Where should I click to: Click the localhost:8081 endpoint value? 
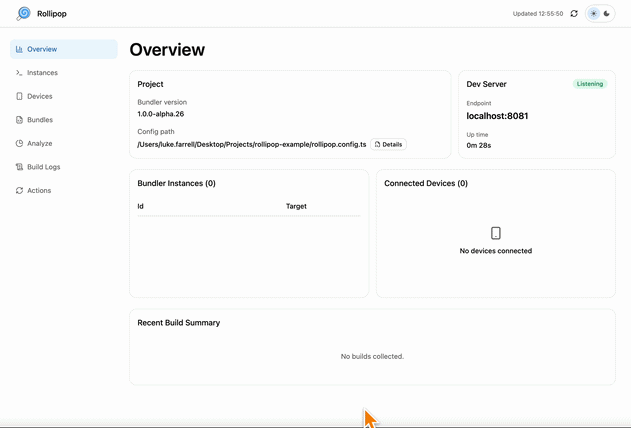(x=497, y=116)
